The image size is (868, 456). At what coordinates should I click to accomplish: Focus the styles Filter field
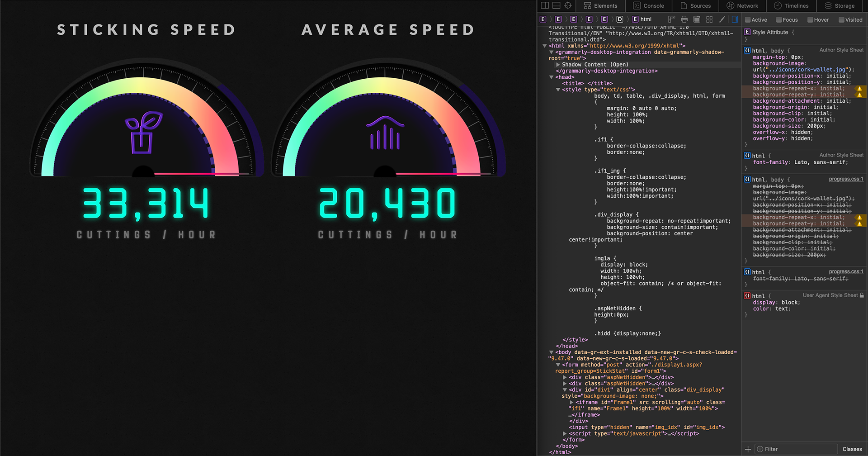[796, 449]
